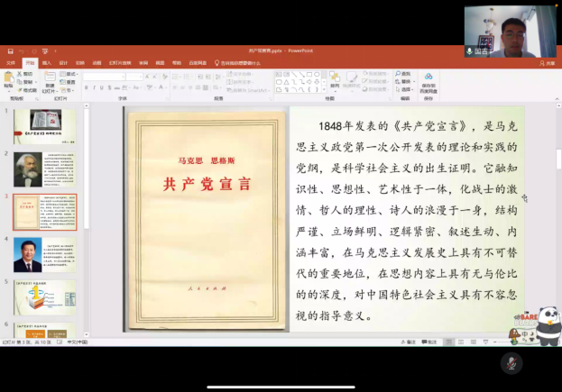Image resolution: width=562 pixels, height=392 pixels.
Task: Click the Share (共享) button
Action: click(548, 63)
